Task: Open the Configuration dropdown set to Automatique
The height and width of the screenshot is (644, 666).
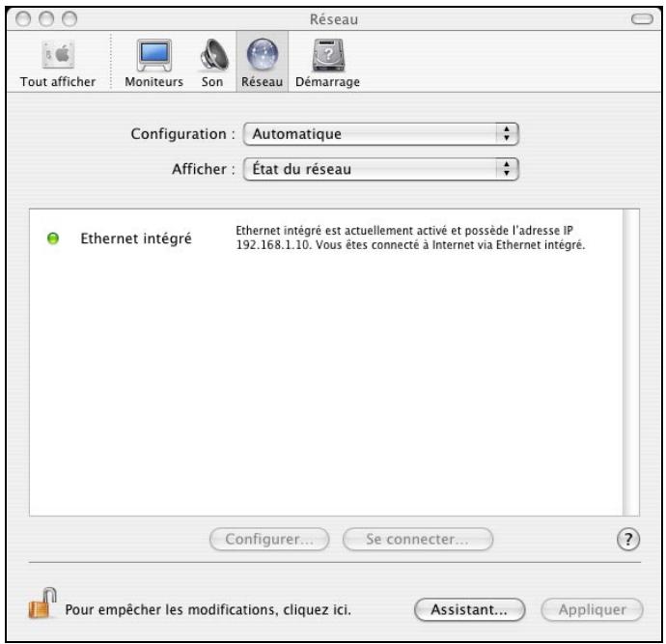Action: pos(381,134)
